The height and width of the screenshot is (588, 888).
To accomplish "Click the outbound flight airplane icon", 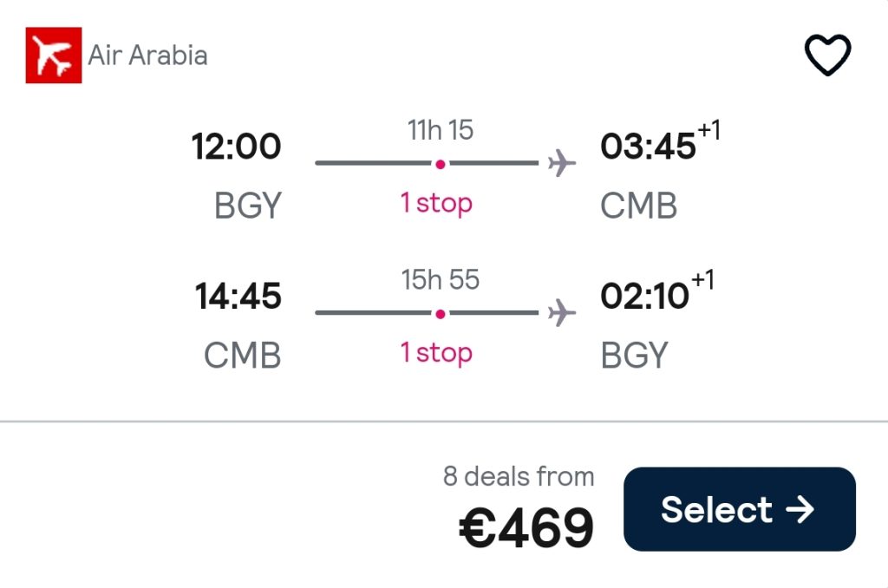I will 561,163.
